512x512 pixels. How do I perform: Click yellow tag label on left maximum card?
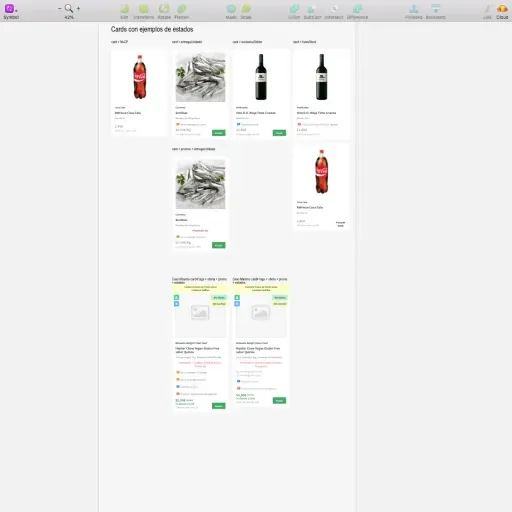pos(219,304)
